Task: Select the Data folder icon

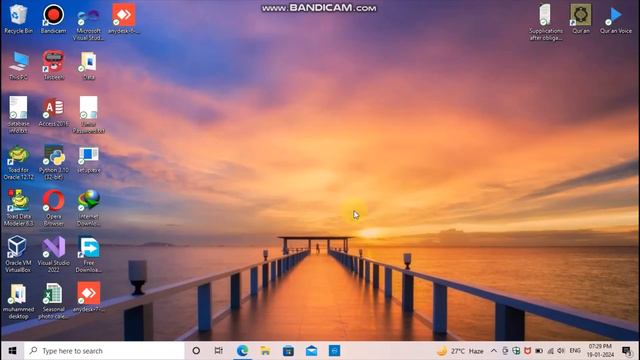Action: tap(89, 65)
